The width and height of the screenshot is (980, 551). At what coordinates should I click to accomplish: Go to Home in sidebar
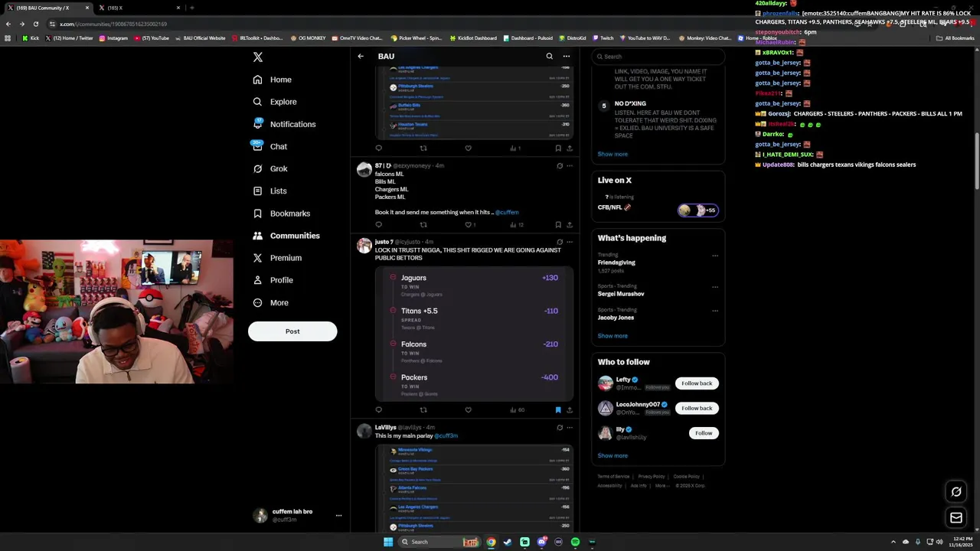pos(273,80)
